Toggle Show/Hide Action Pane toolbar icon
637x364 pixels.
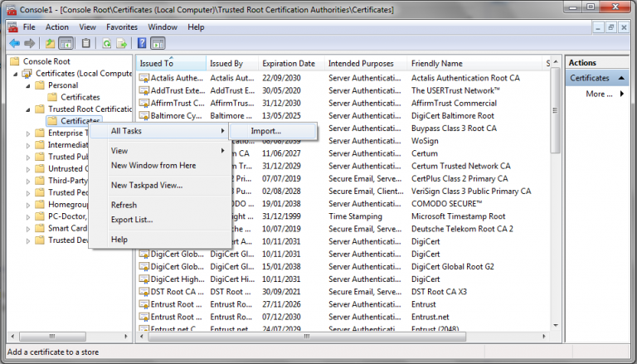pos(158,43)
